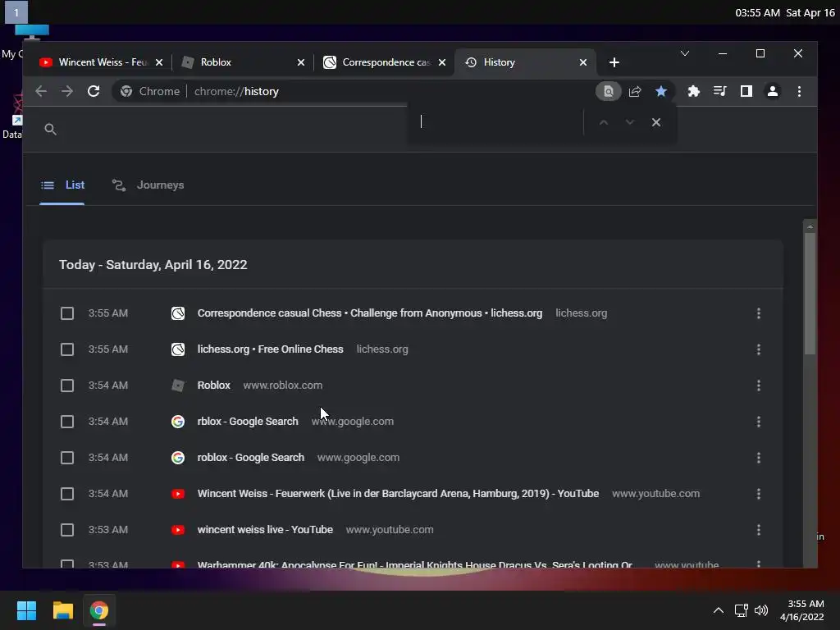Open the network tray icon

tap(741, 610)
